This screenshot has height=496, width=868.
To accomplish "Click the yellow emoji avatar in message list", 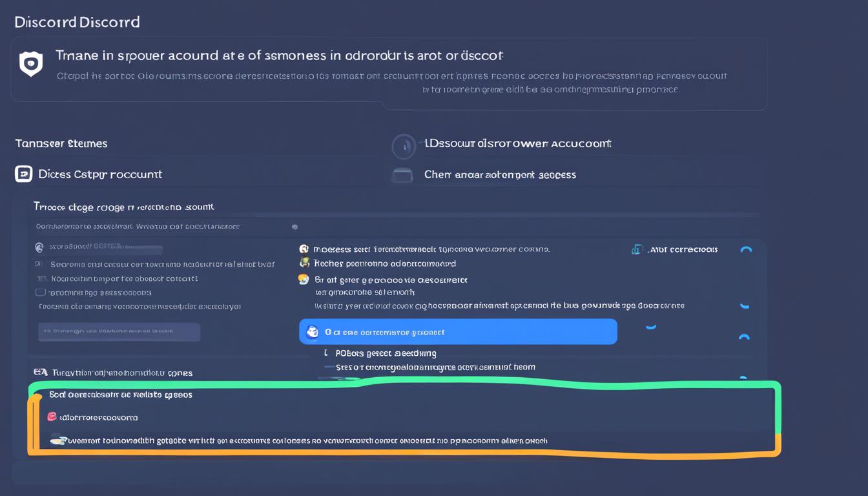I will pos(304,280).
